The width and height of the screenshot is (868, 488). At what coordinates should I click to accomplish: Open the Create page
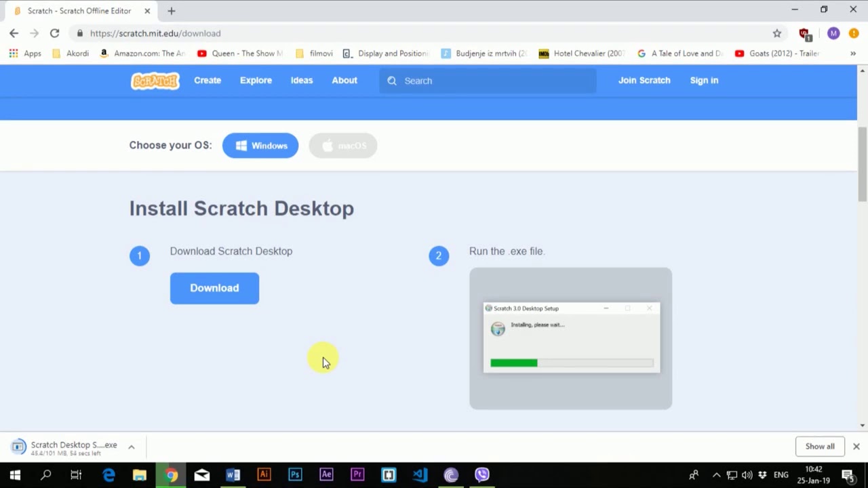point(208,80)
